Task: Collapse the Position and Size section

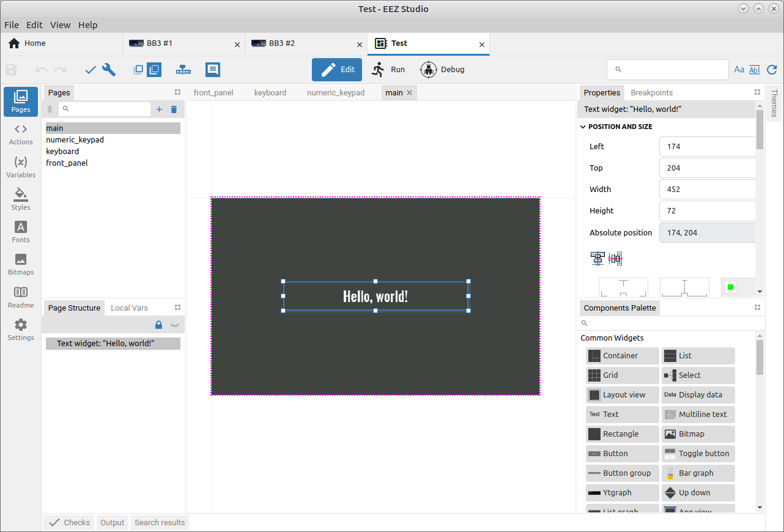Action: (583, 127)
